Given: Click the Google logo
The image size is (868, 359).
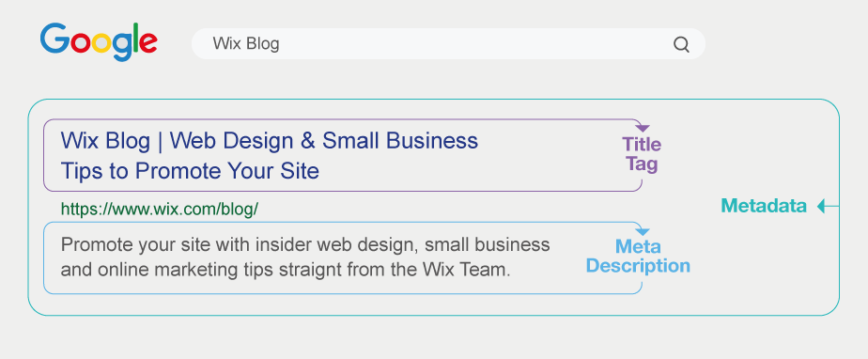Looking at the screenshot, I should pyautogui.click(x=99, y=42).
